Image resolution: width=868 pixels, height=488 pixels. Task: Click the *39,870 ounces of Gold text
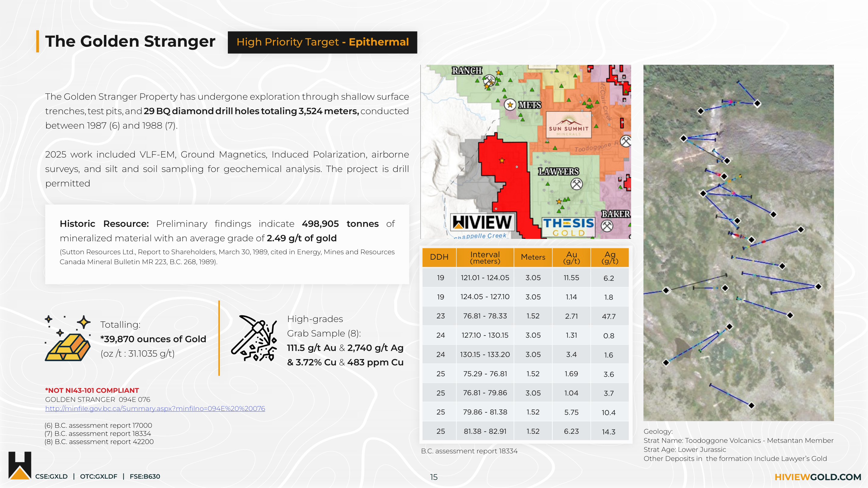[153, 339]
